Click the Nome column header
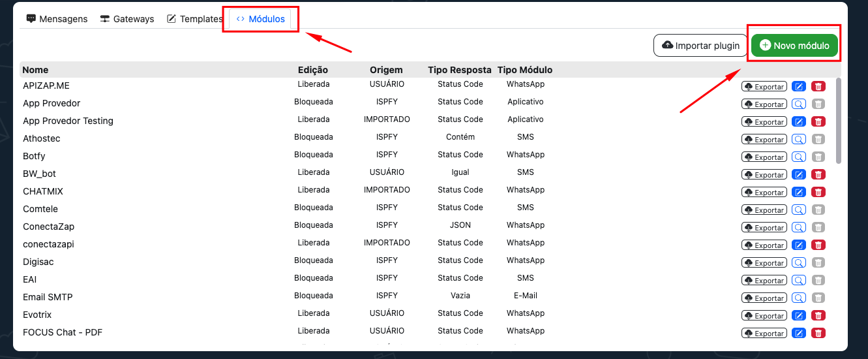Screen dimensions: 868x359 (x=35, y=70)
